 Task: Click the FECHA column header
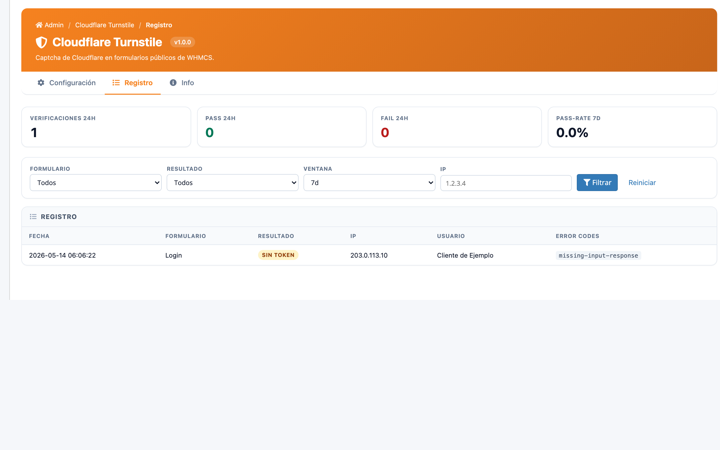click(39, 236)
